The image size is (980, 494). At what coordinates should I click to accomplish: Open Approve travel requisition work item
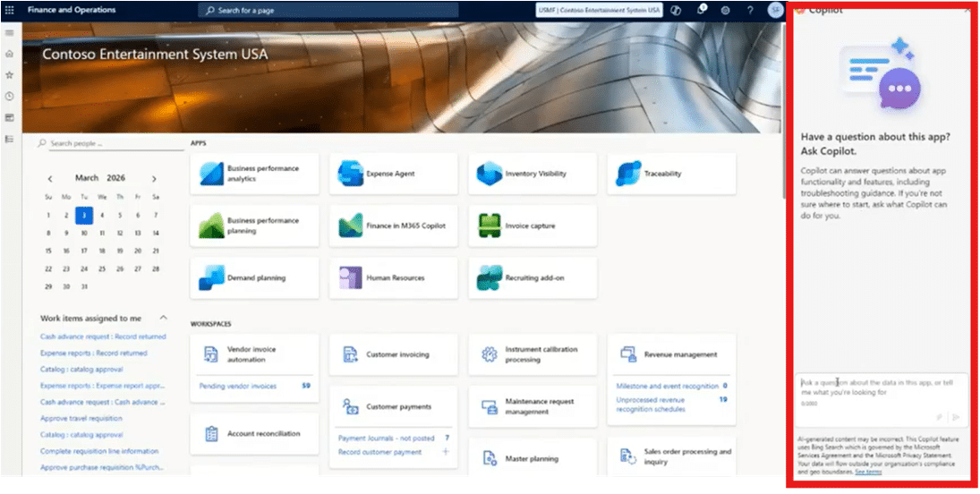(81, 418)
